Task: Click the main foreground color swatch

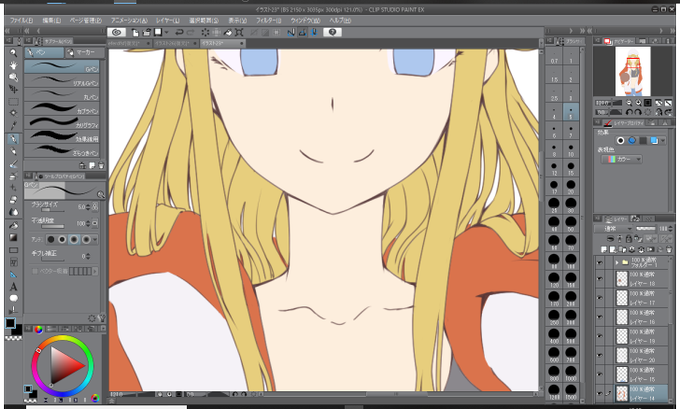Action: coord(10,323)
